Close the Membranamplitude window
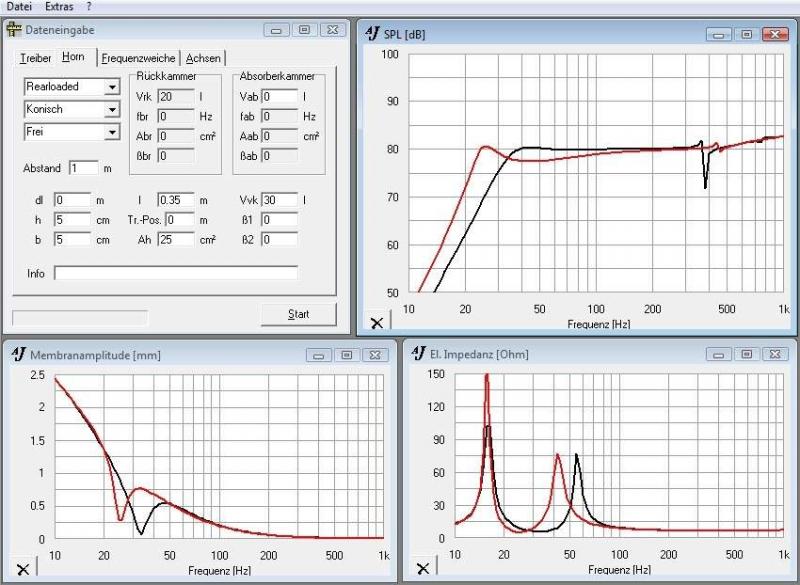 (x=375, y=355)
